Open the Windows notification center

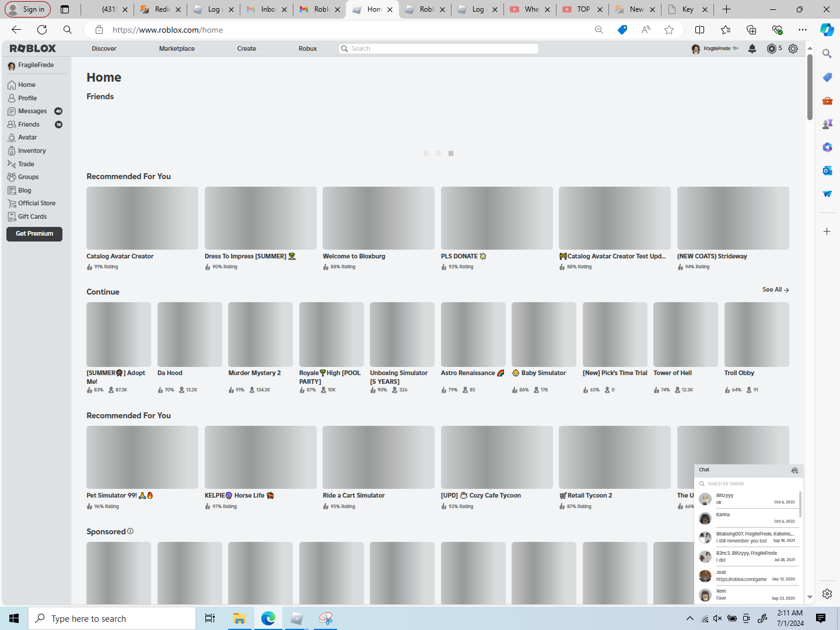coord(821,618)
